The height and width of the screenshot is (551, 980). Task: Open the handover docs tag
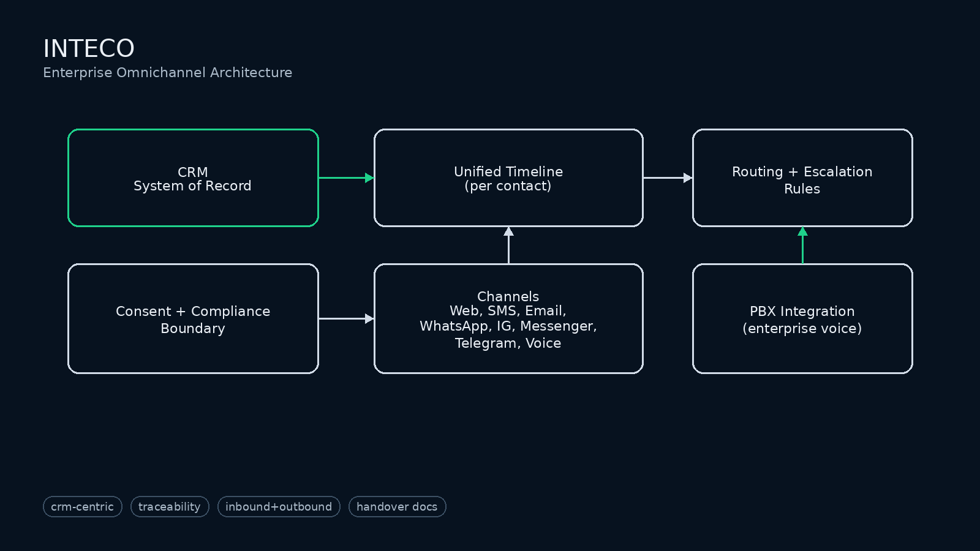point(397,507)
